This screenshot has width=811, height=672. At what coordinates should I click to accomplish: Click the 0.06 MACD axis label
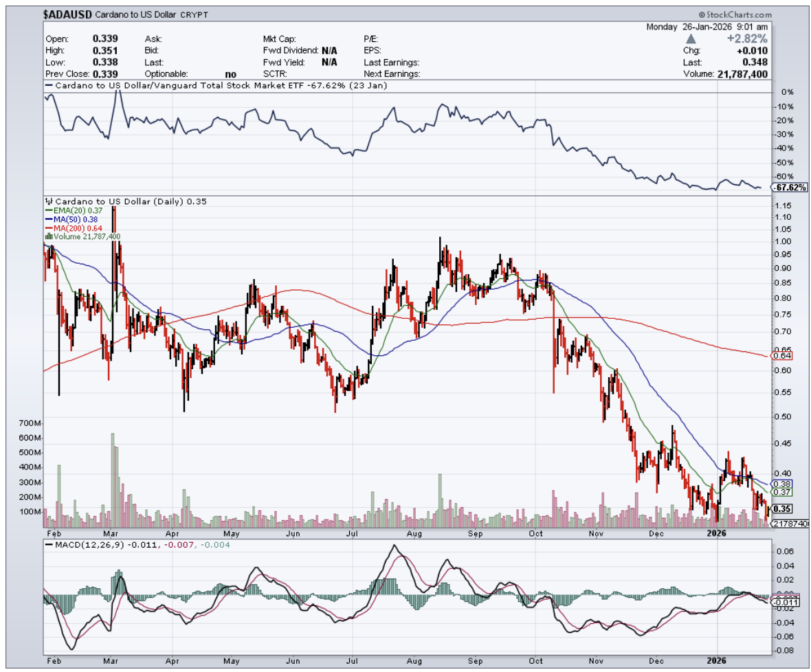[x=785, y=552]
